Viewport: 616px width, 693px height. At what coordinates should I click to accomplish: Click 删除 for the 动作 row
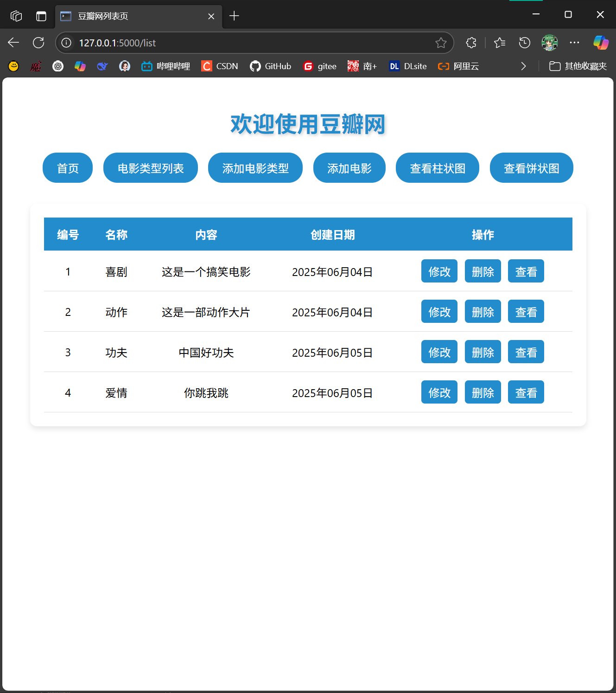tap(483, 312)
